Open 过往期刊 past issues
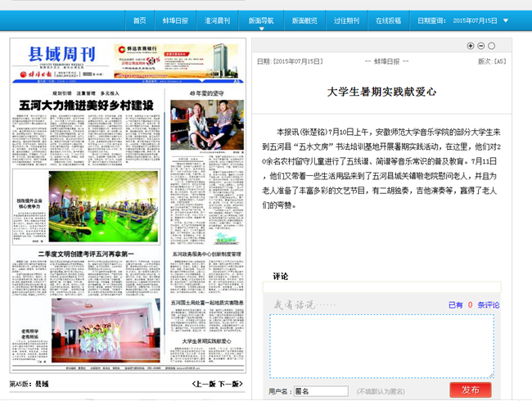The height and width of the screenshot is (401, 532). pos(347,20)
